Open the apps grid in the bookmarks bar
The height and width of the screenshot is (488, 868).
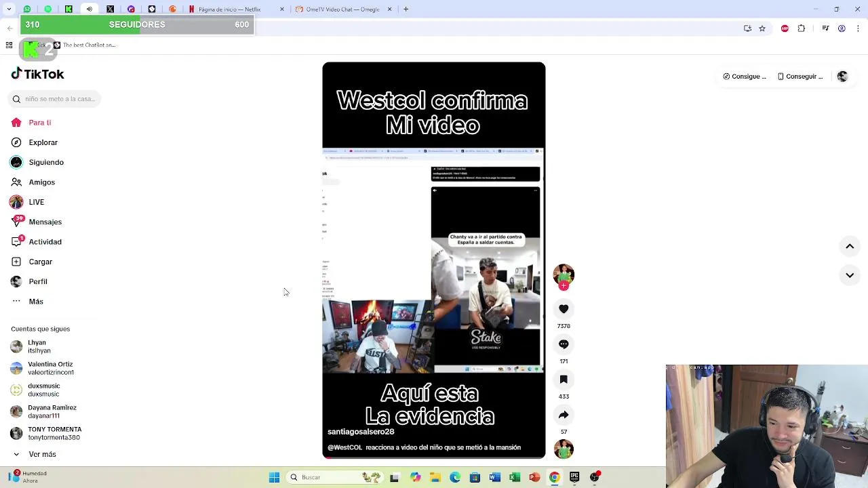[x=9, y=45]
